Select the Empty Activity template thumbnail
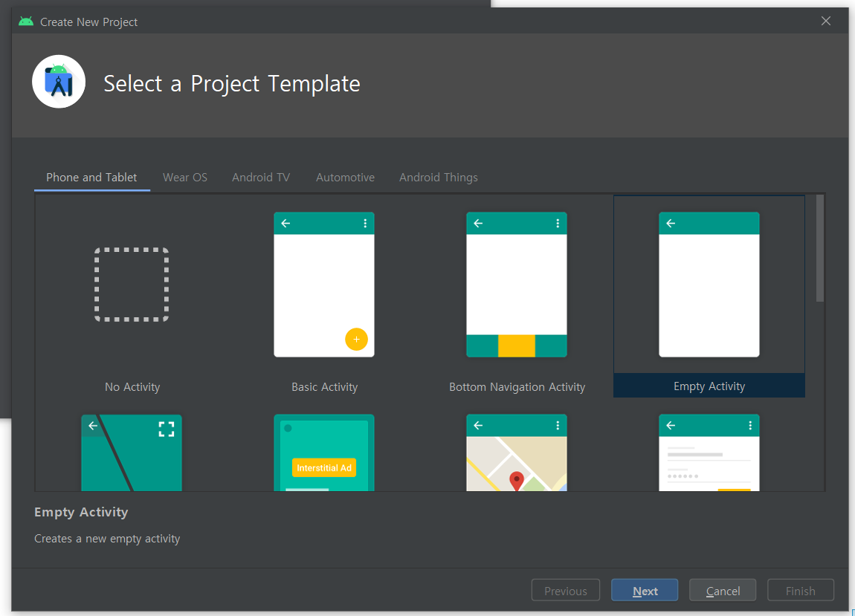855x616 pixels. click(x=709, y=285)
